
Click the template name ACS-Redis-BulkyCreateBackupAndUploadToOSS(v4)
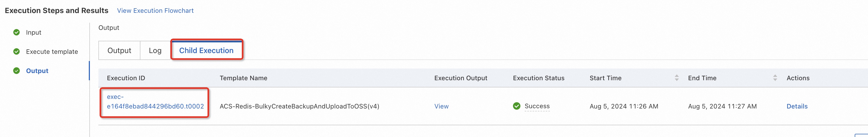pyautogui.click(x=299, y=106)
